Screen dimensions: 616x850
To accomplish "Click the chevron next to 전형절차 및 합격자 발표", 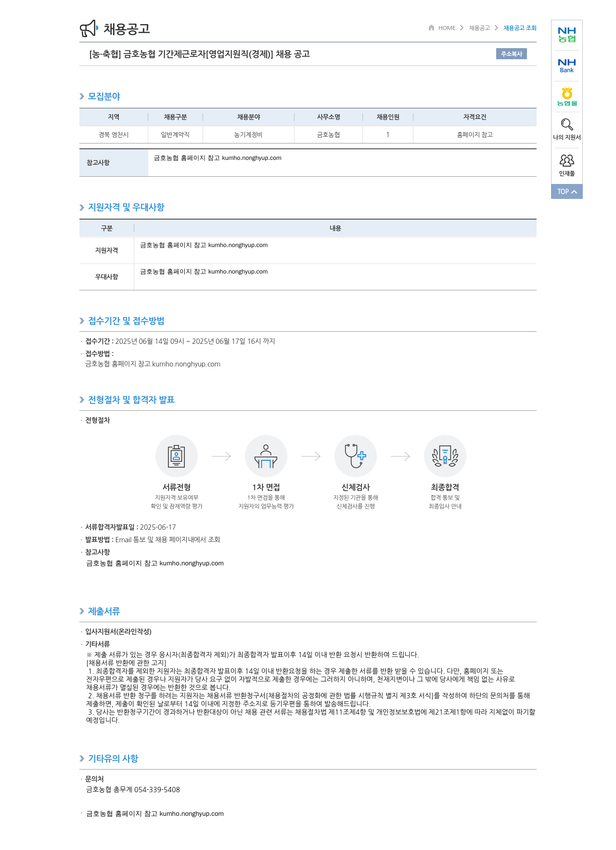I will [82, 400].
